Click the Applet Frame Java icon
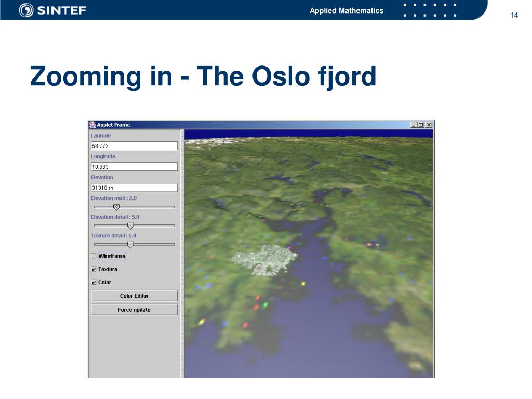This screenshot has width=532, height=399. click(x=92, y=125)
